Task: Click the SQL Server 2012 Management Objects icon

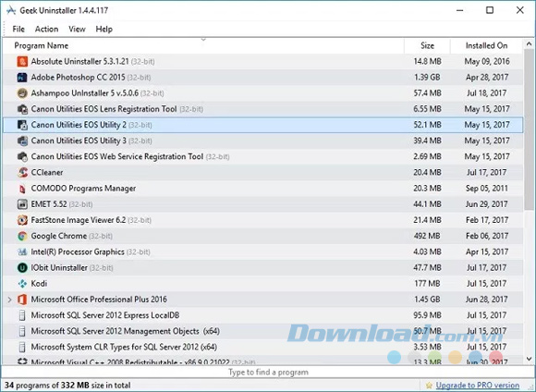Action: tap(22, 331)
